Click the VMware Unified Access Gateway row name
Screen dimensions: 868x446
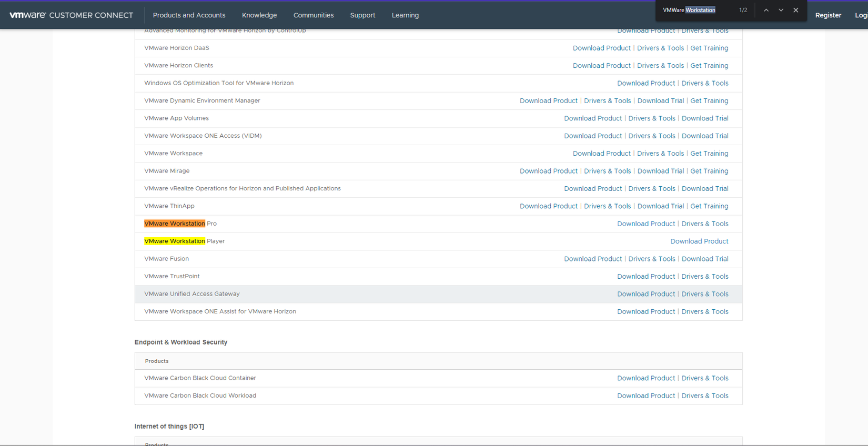coord(192,294)
